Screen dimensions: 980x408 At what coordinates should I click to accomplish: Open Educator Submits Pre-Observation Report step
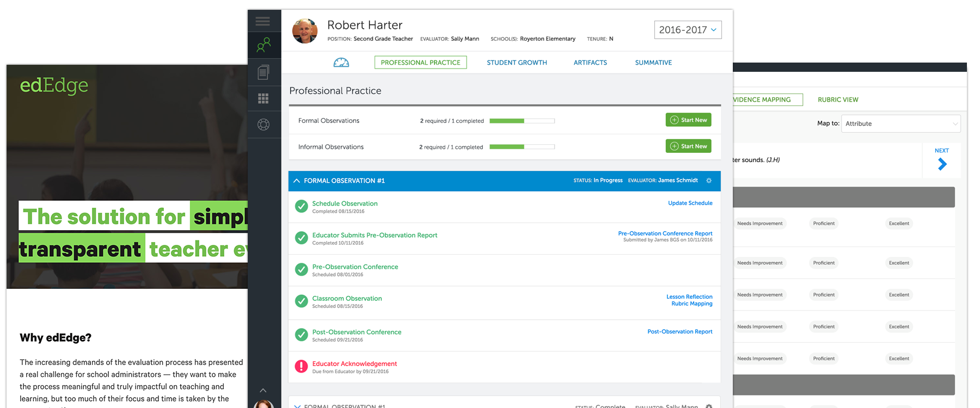(375, 235)
